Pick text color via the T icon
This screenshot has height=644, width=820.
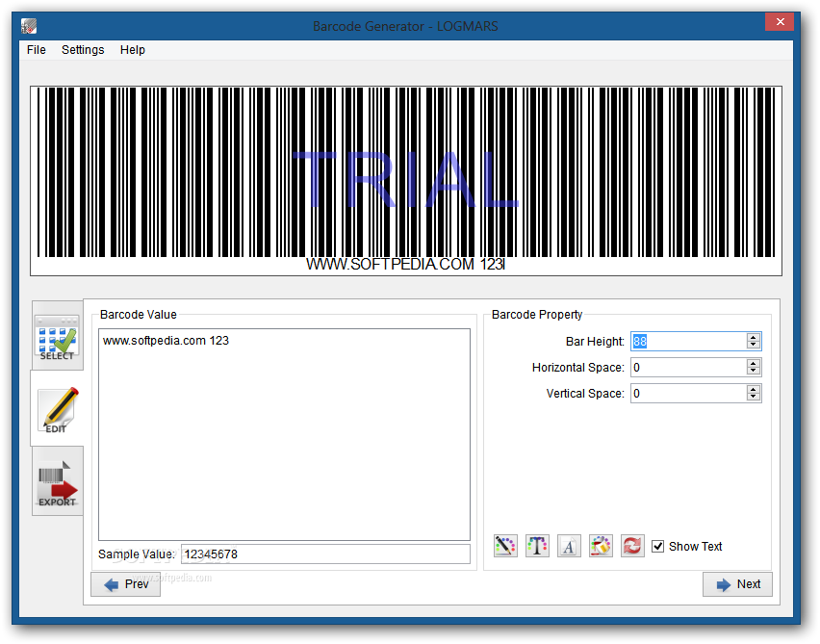tap(537, 546)
